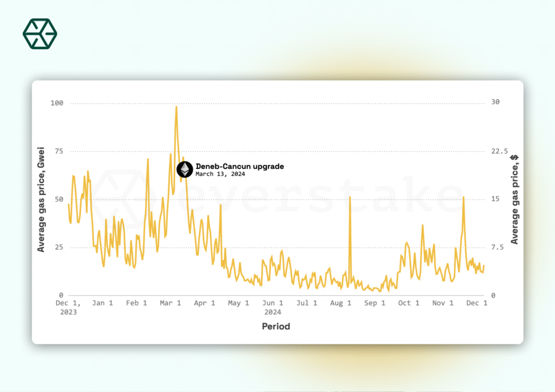Click the 'Average gas price, Gwei' axis title
The height and width of the screenshot is (392, 555).
coord(41,199)
